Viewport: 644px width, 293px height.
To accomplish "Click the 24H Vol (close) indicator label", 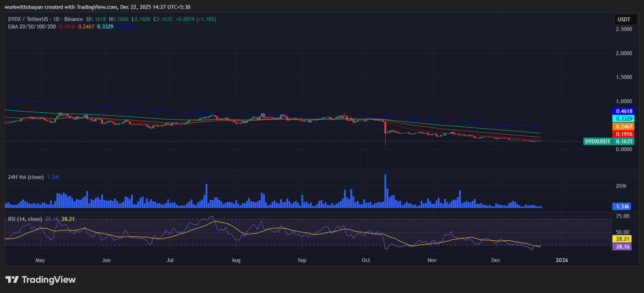I will (x=26, y=177).
